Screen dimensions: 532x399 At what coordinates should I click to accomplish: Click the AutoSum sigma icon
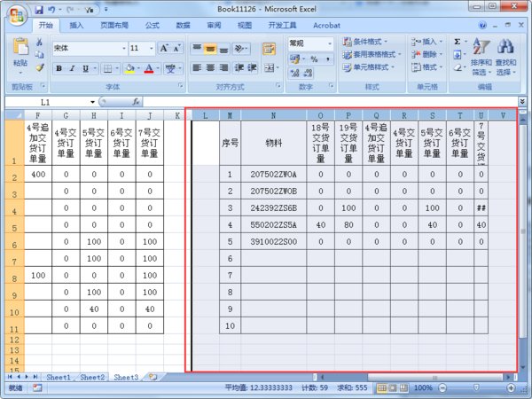[458, 42]
